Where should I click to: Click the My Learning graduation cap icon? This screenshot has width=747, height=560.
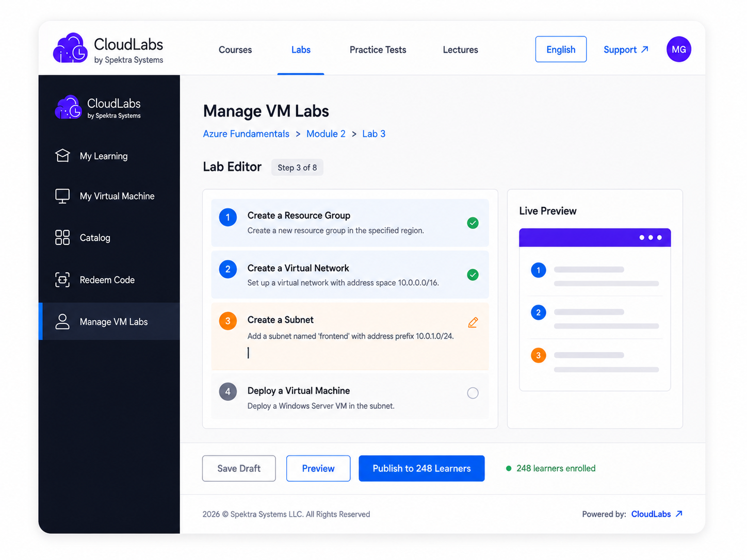(62, 156)
